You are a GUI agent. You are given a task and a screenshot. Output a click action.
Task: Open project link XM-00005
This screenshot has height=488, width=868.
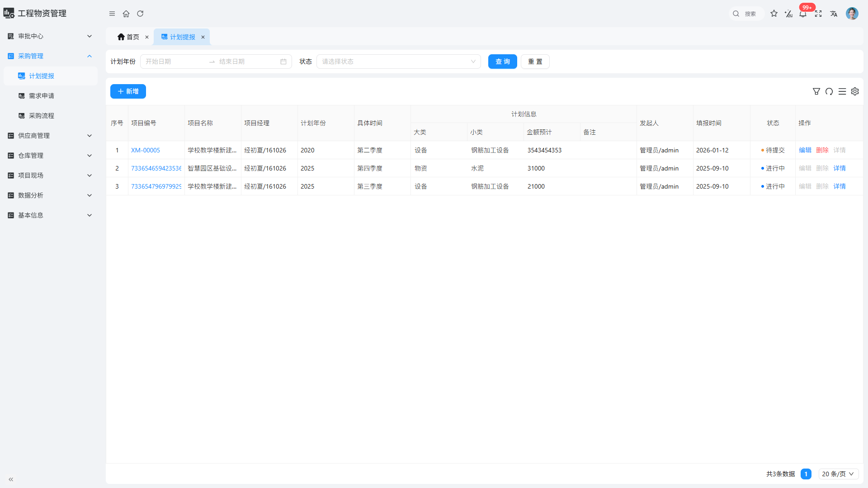click(146, 150)
